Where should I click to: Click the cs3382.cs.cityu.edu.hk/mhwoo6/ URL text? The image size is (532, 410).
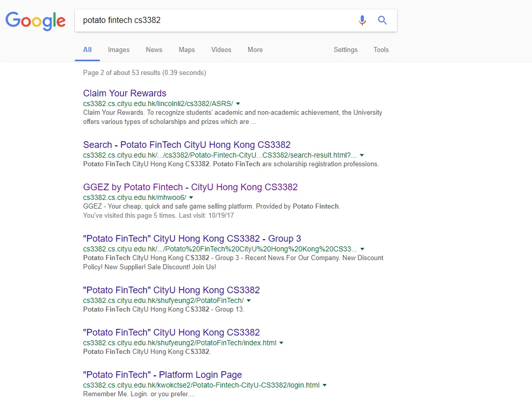pyautogui.click(x=135, y=197)
